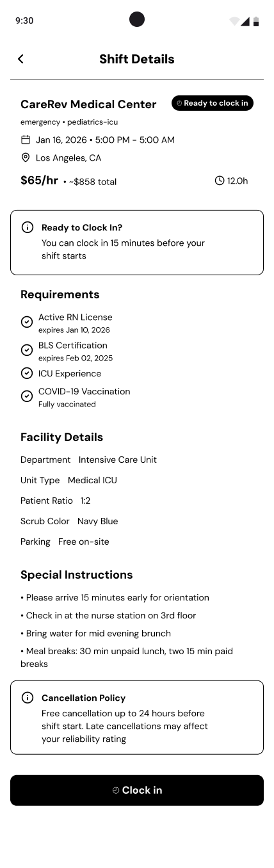Tap the Parking Free on-site row
This screenshot has height=868, width=274.
(x=65, y=542)
